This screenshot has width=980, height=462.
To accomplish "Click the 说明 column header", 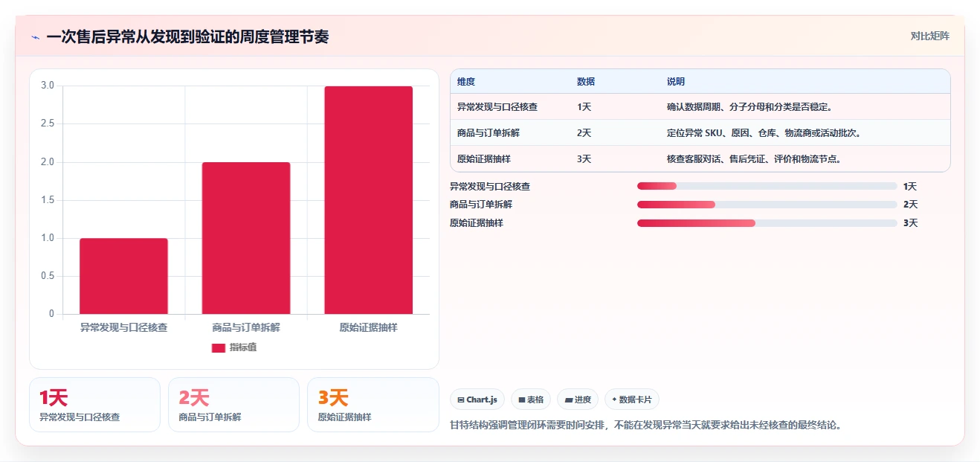I will [x=676, y=81].
